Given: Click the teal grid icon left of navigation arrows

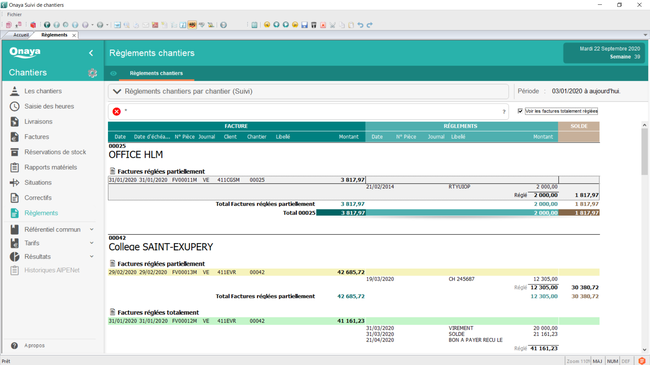Looking at the screenshot, I should tap(255, 25).
